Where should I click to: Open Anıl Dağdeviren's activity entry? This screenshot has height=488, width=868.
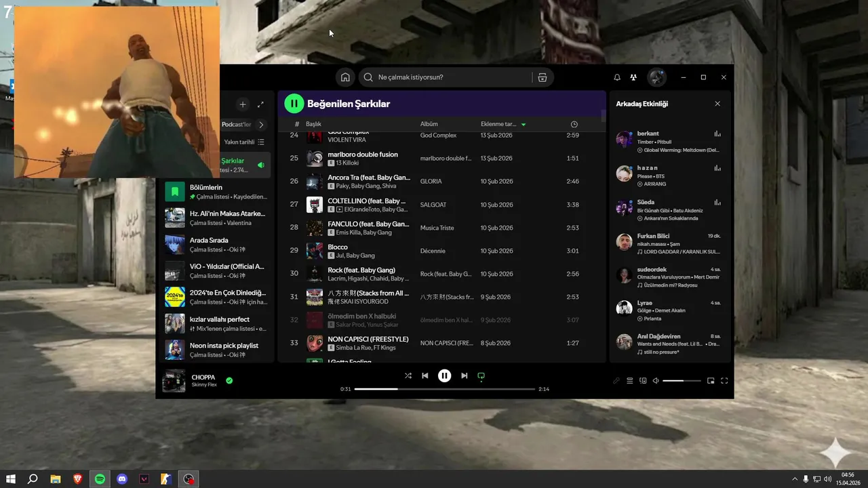coord(670,344)
